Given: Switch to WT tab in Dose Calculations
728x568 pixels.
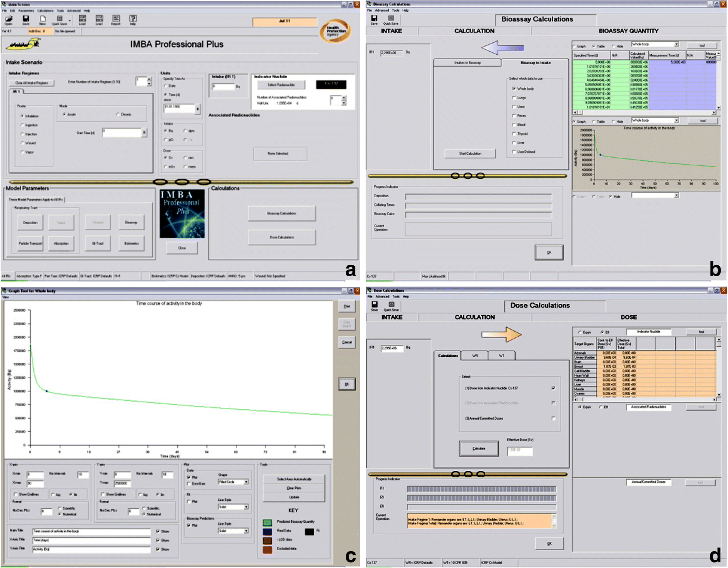Looking at the screenshot, I should tap(501, 356).
